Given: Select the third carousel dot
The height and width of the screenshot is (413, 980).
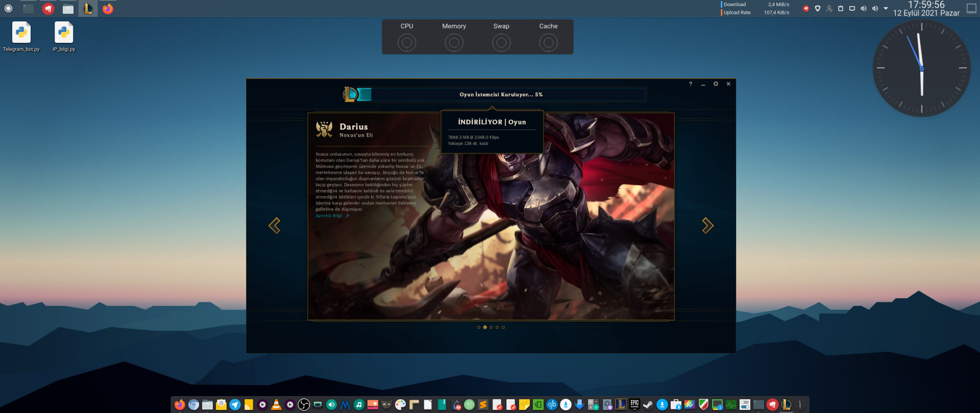Looking at the screenshot, I should tap(491, 327).
